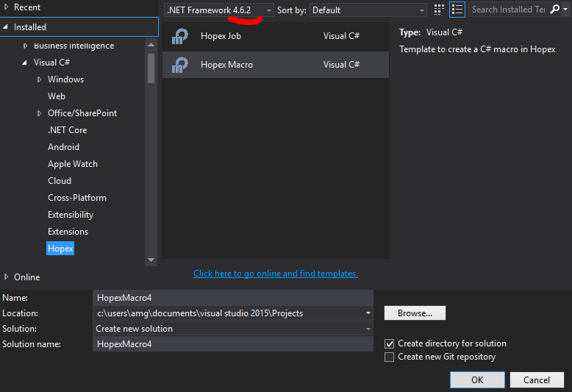Open the online templates link
Screen dimensions: 572x392
coord(275,274)
